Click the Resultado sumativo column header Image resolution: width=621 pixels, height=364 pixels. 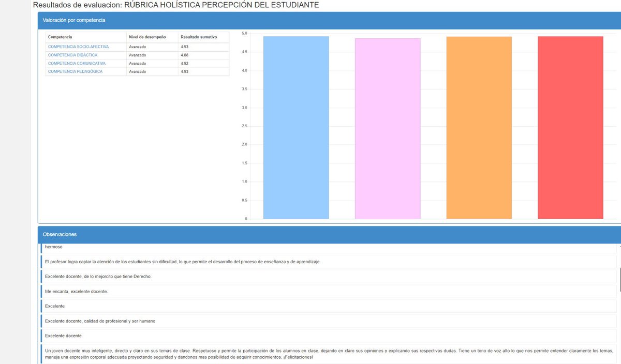click(203, 37)
